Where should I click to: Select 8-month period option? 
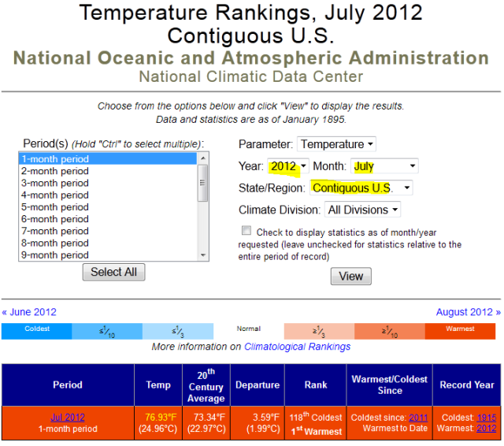click(x=108, y=243)
